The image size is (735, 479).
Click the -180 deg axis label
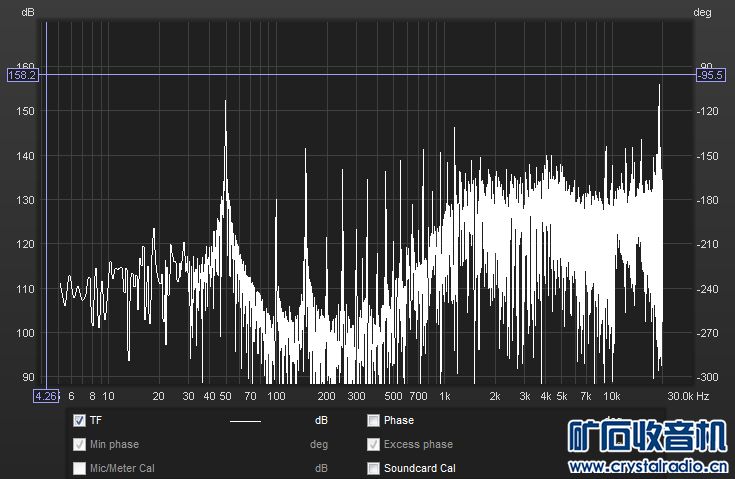tap(707, 200)
